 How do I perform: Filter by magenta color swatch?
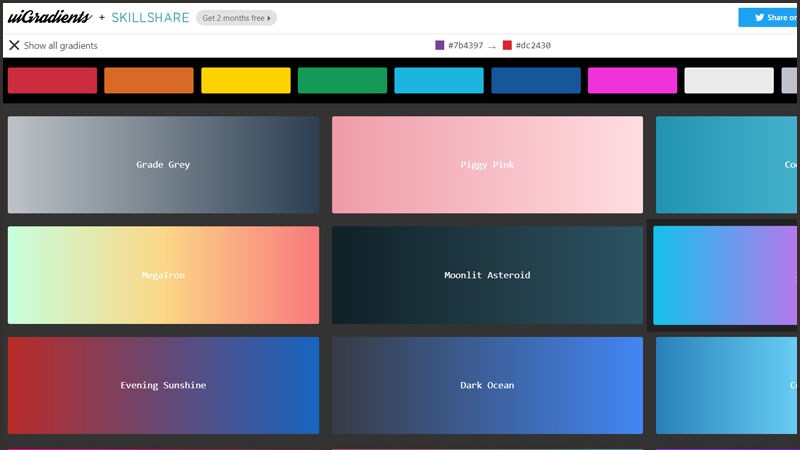632,81
